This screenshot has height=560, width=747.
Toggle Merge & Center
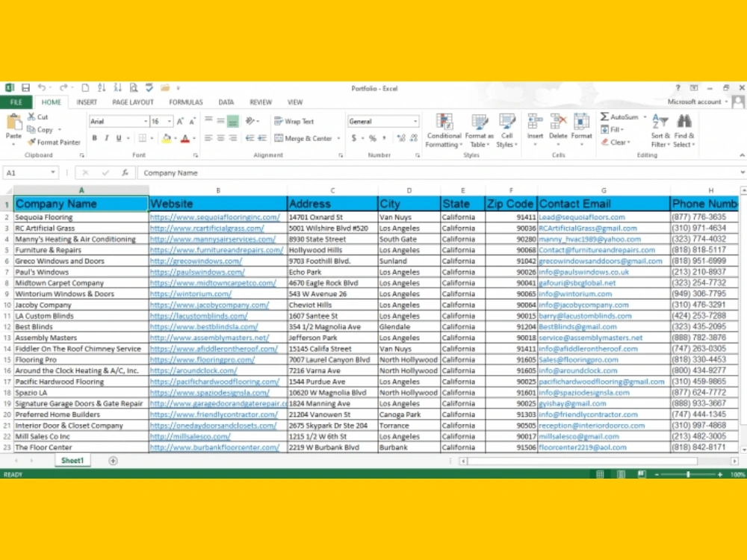point(303,139)
